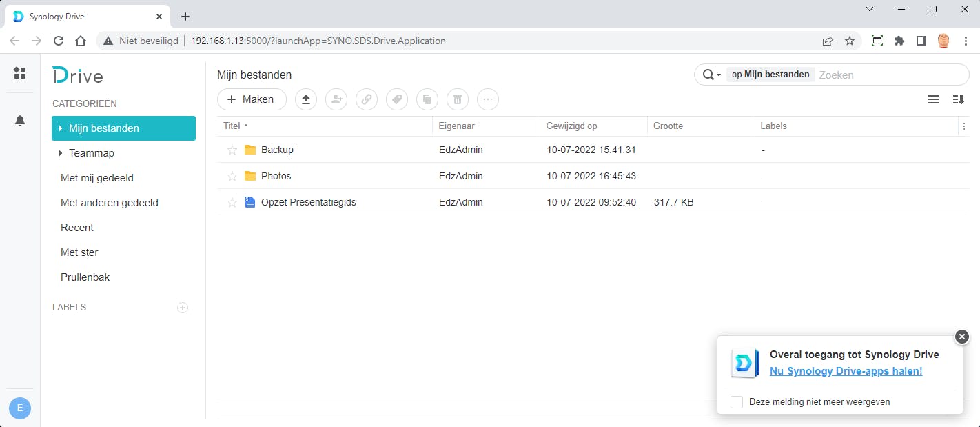
Task: Click the Maken button
Action: [252, 99]
